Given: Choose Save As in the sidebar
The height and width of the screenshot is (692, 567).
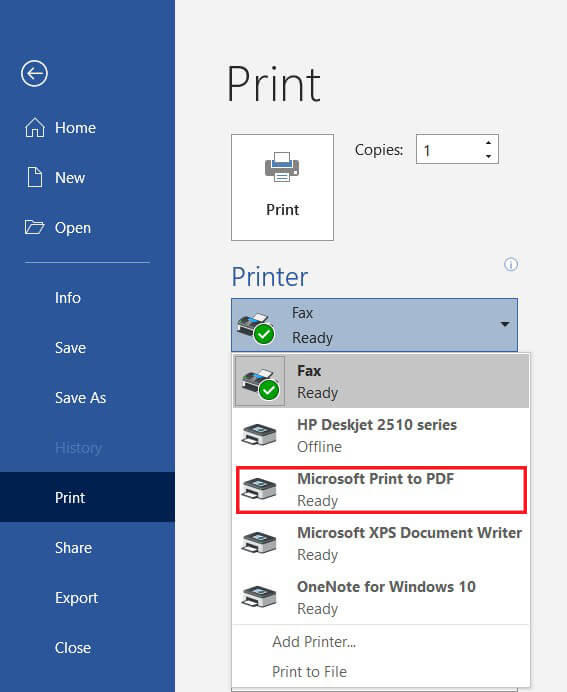Looking at the screenshot, I should pos(87,398).
